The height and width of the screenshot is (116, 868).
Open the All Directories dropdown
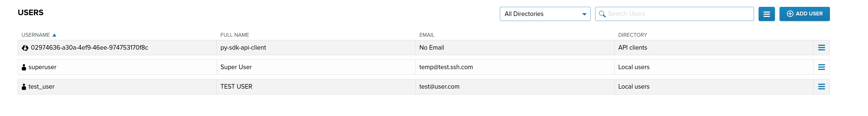tap(545, 14)
